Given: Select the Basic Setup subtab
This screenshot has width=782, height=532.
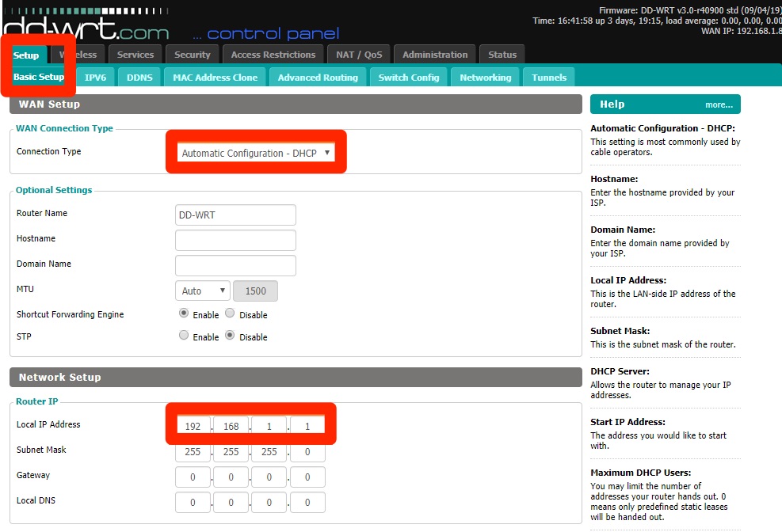Looking at the screenshot, I should (39, 77).
